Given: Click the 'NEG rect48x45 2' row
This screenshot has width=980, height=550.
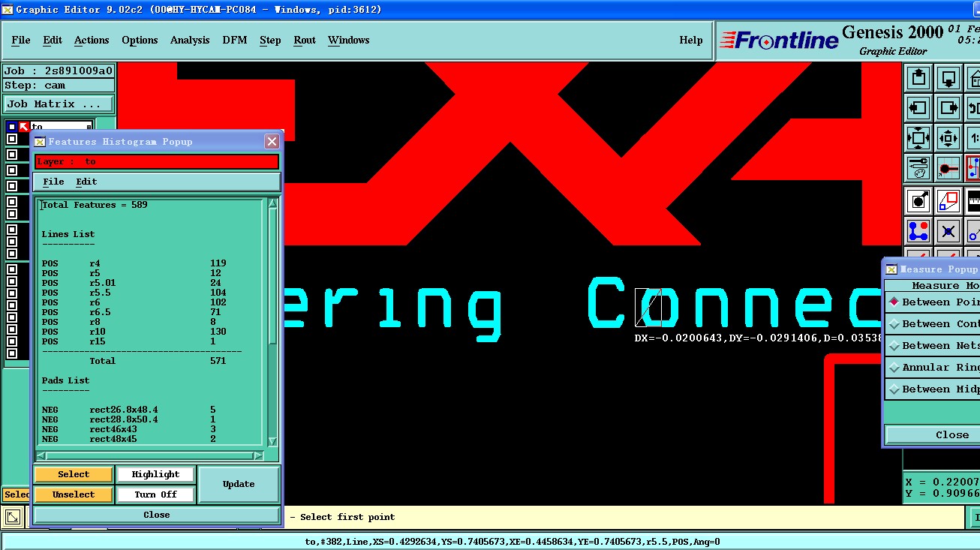Looking at the screenshot, I should pyautogui.click(x=129, y=439).
